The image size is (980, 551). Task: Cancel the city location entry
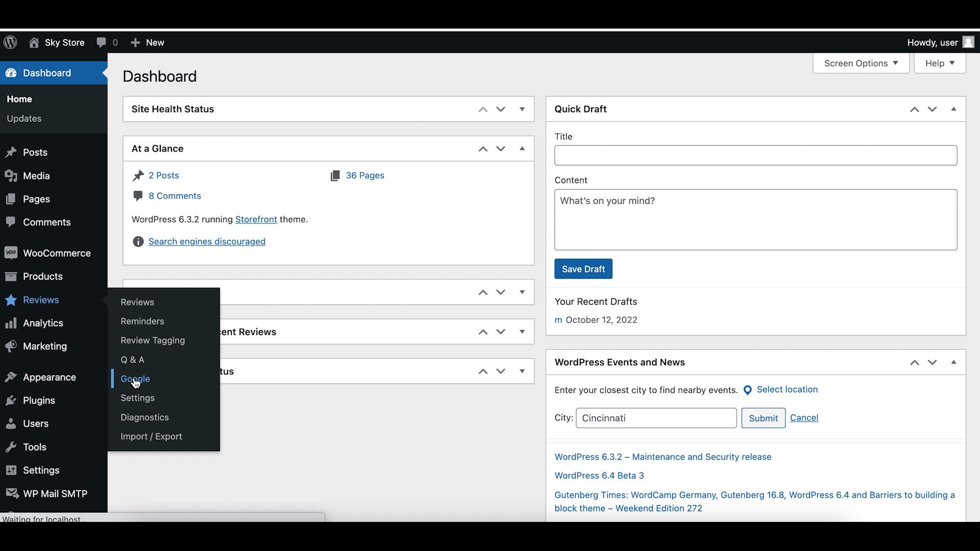pos(804,418)
